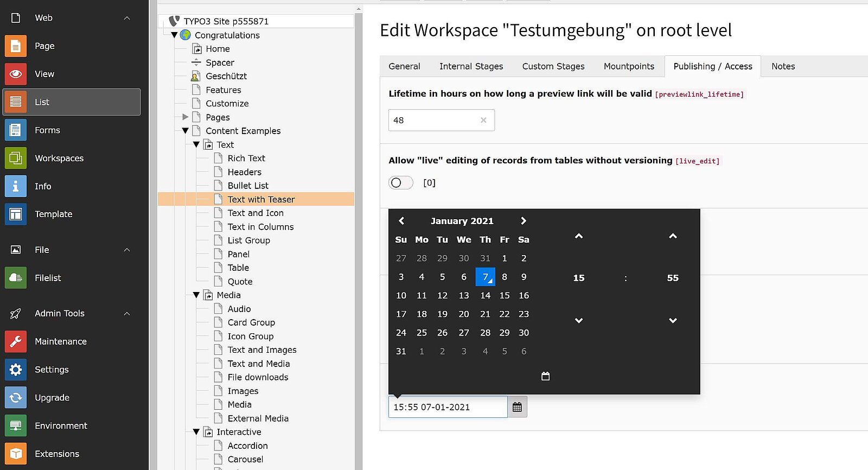Open the Filelist module icon

[x=16, y=278]
